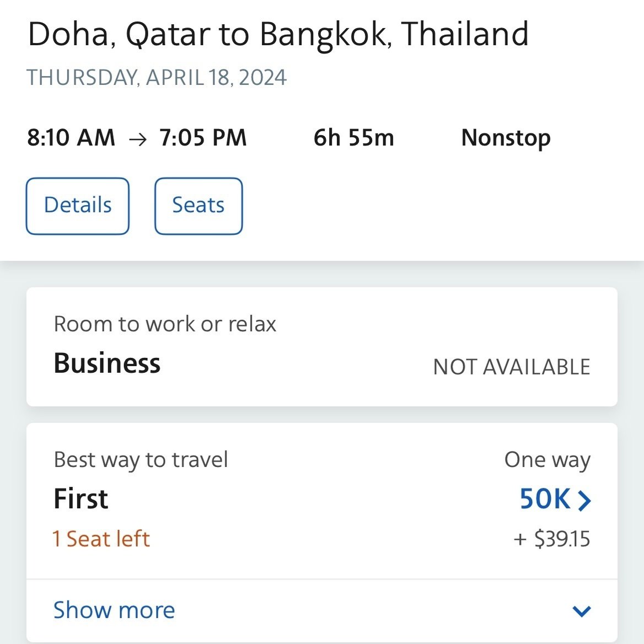Click the 8:10 AM departure time
This screenshot has width=644, height=644.
[71, 138]
